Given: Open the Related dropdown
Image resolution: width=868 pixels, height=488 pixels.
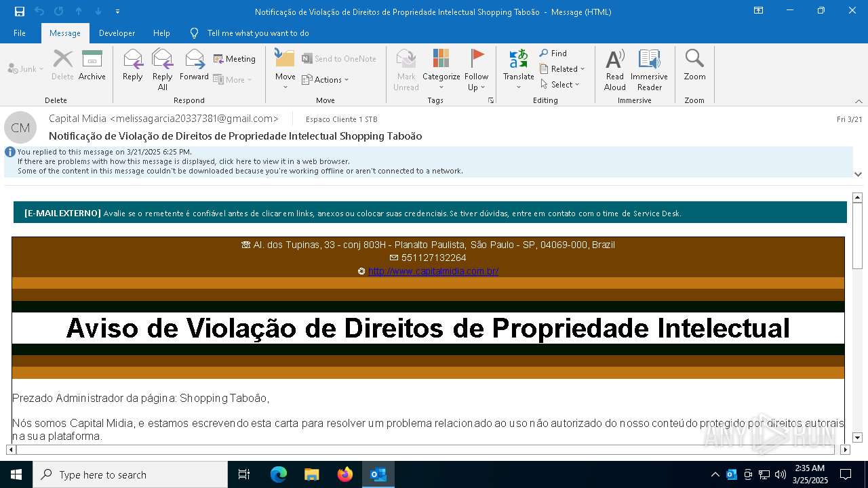Looking at the screenshot, I should [x=562, y=68].
